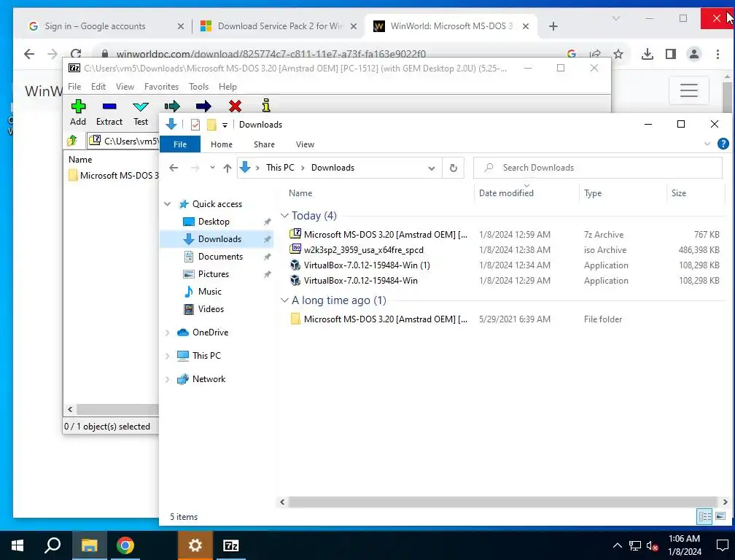Viewport: 735px width, 560px height.
Task: Switch to the Home ribbon tab
Action: (x=221, y=144)
